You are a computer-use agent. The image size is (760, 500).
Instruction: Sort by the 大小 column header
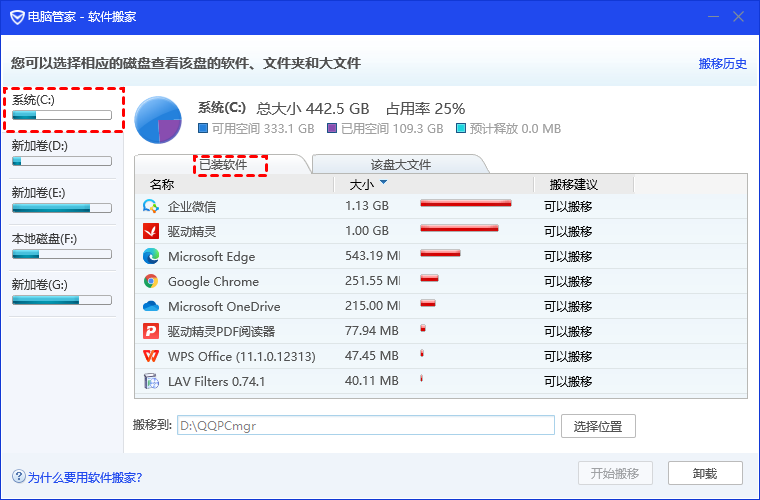434,185
